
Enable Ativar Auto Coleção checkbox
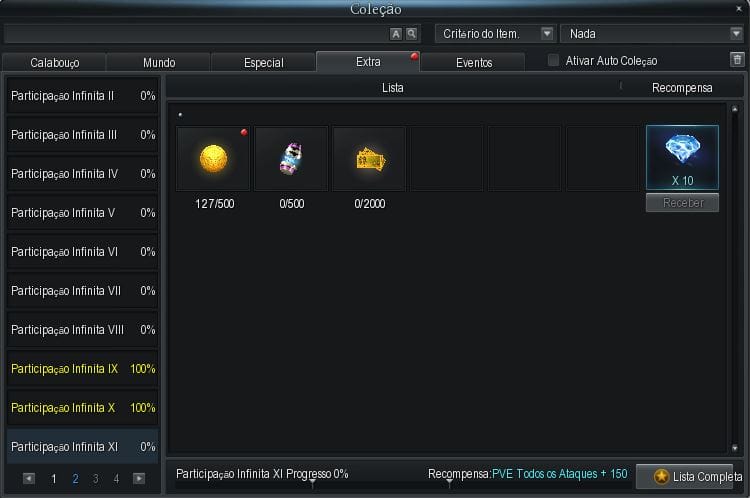pos(553,60)
